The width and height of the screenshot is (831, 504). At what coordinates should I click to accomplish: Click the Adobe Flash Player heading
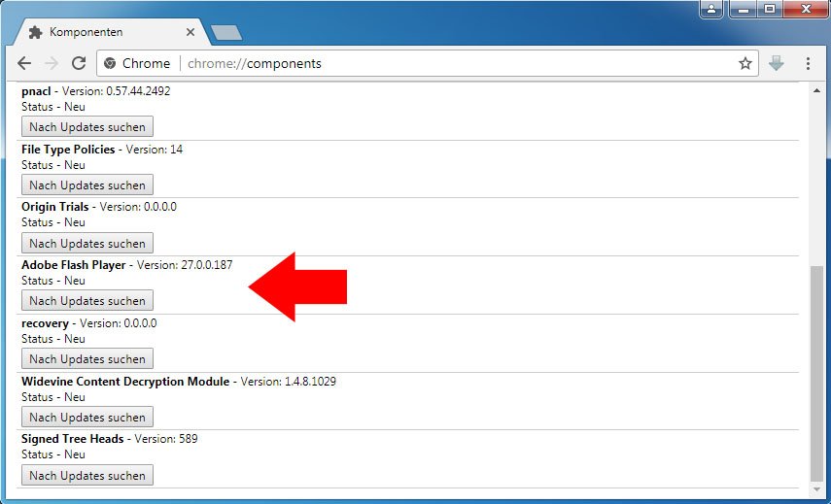click(74, 265)
